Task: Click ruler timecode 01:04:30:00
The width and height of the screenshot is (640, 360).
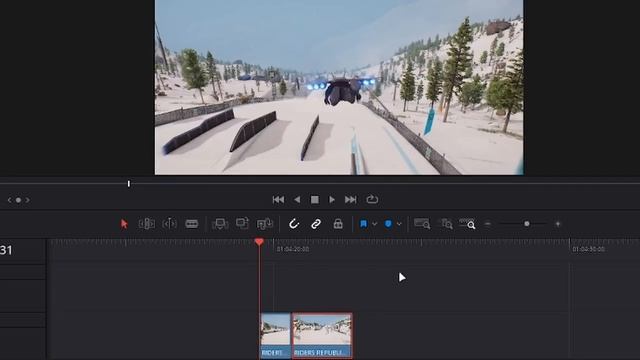Action: [x=588, y=249]
